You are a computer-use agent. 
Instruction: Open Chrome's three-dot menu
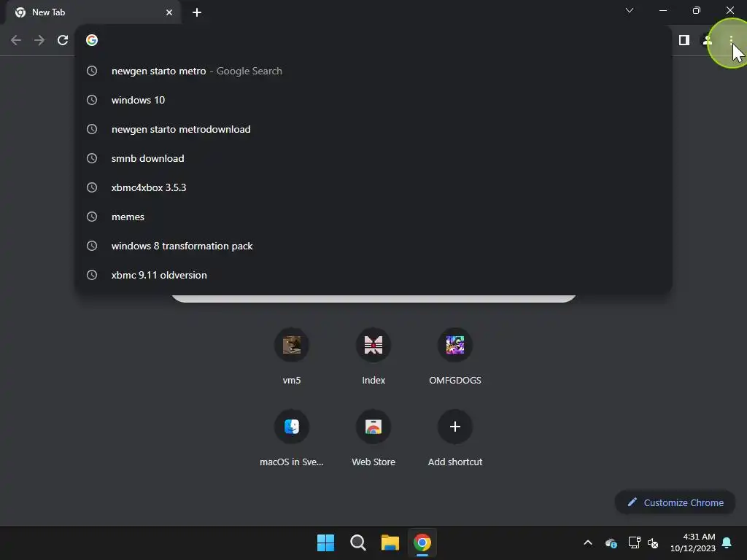(x=731, y=41)
